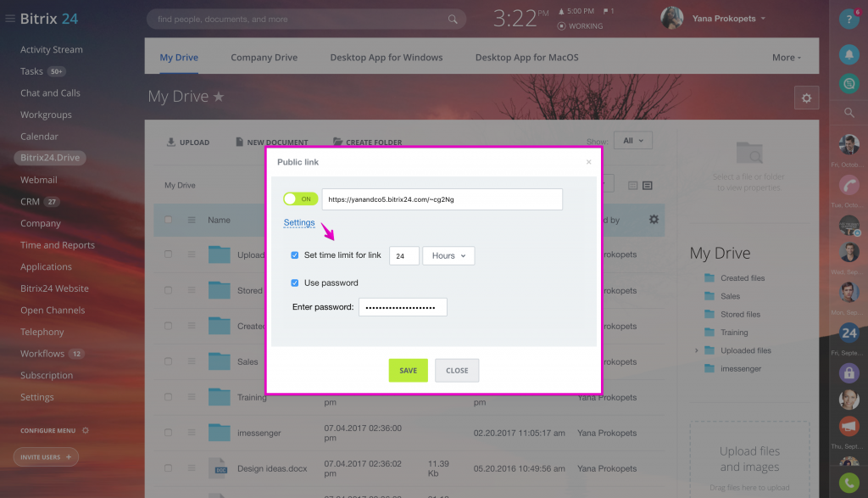Open the Hours unit dropdown
Screen dimensions: 868x498
[x=448, y=255]
